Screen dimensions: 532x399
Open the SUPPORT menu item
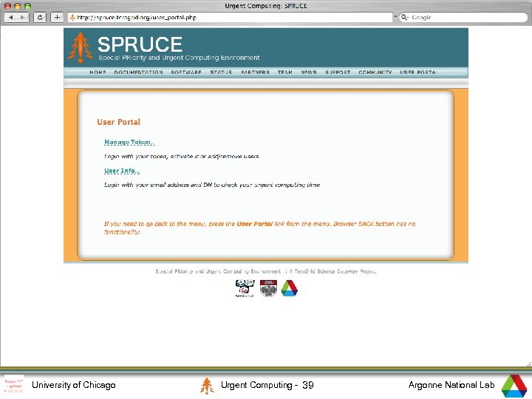coord(338,72)
